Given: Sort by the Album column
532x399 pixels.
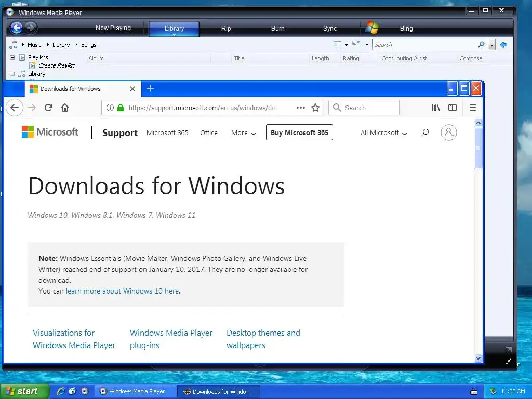Looking at the screenshot, I should (x=96, y=58).
